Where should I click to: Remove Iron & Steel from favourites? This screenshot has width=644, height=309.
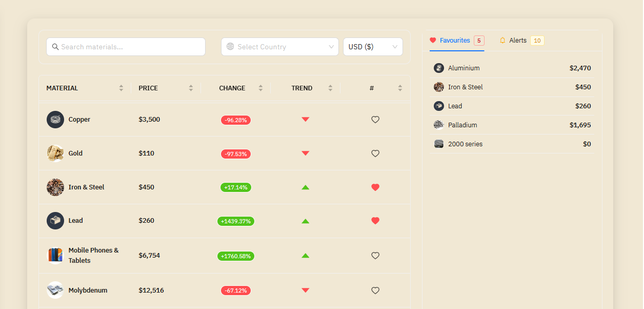pos(375,187)
